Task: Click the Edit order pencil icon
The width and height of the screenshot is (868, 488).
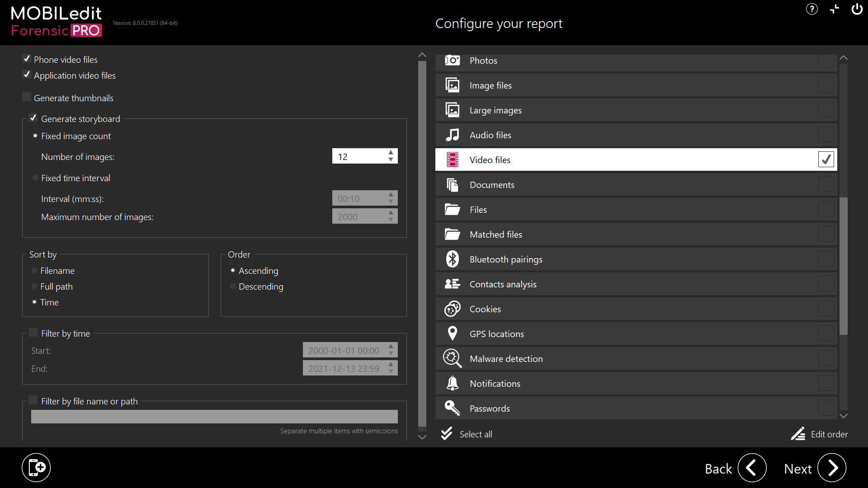Action: click(x=798, y=434)
